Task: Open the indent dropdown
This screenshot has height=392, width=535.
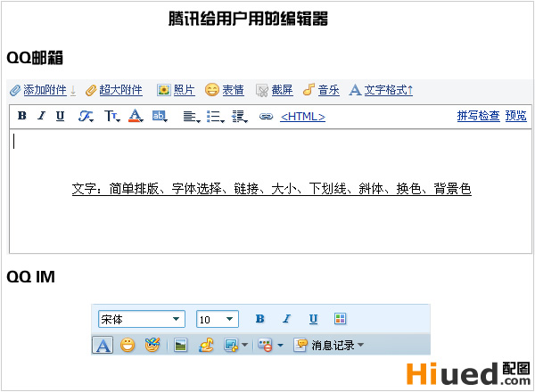Action: point(239,117)
